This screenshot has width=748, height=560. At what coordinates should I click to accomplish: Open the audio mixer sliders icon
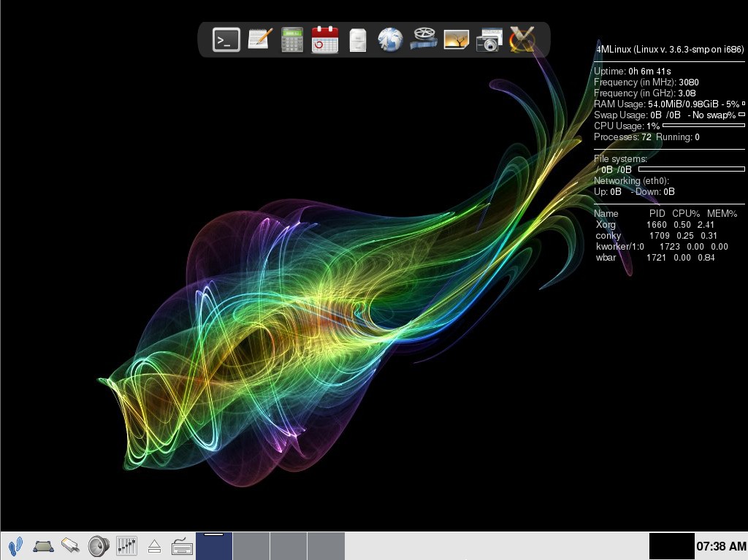126,545
